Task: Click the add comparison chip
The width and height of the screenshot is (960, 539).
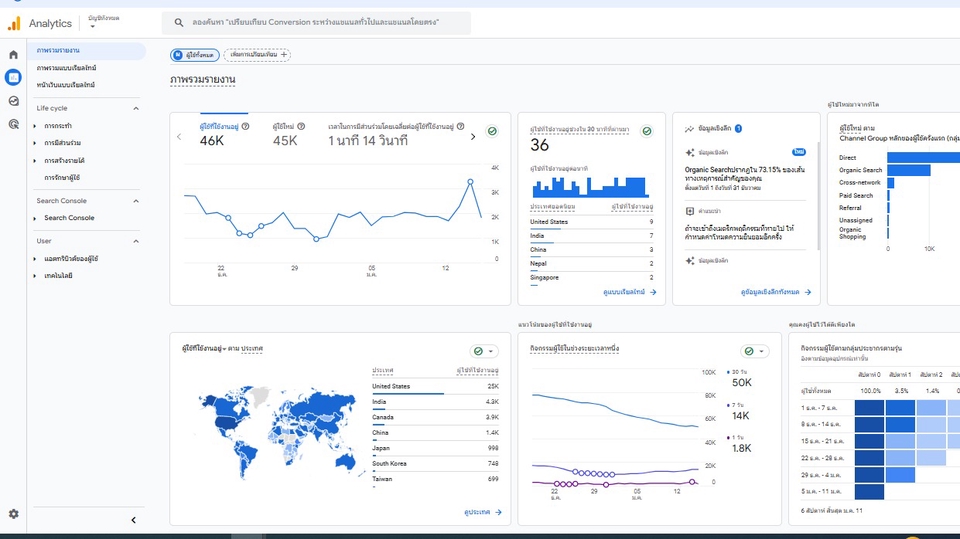Action: coord(257,55)
